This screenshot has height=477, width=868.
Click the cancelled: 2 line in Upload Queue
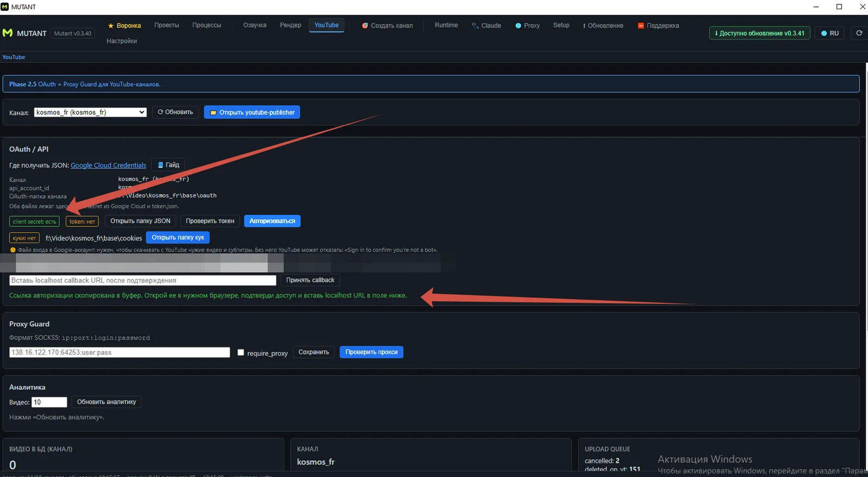click(x=602, y=461)
